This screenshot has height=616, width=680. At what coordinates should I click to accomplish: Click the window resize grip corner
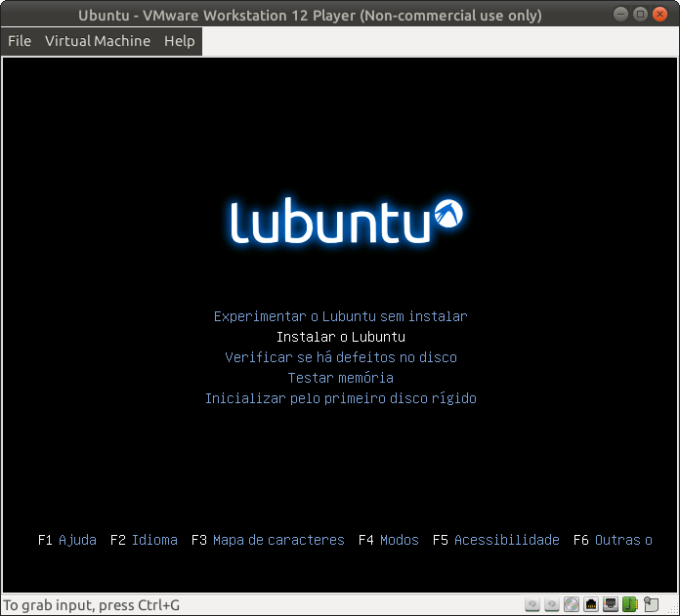click(675, 610)
